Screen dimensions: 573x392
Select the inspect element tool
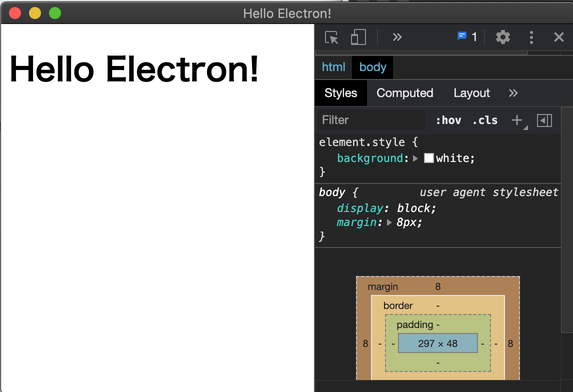coord(330,37)
